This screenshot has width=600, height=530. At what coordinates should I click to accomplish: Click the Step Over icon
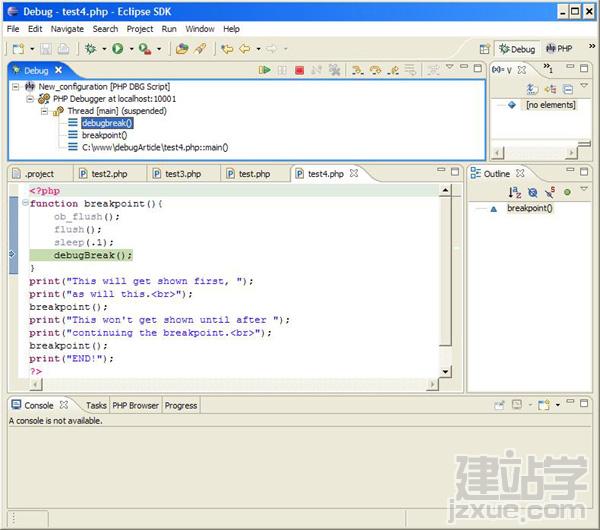pos(375,70)
